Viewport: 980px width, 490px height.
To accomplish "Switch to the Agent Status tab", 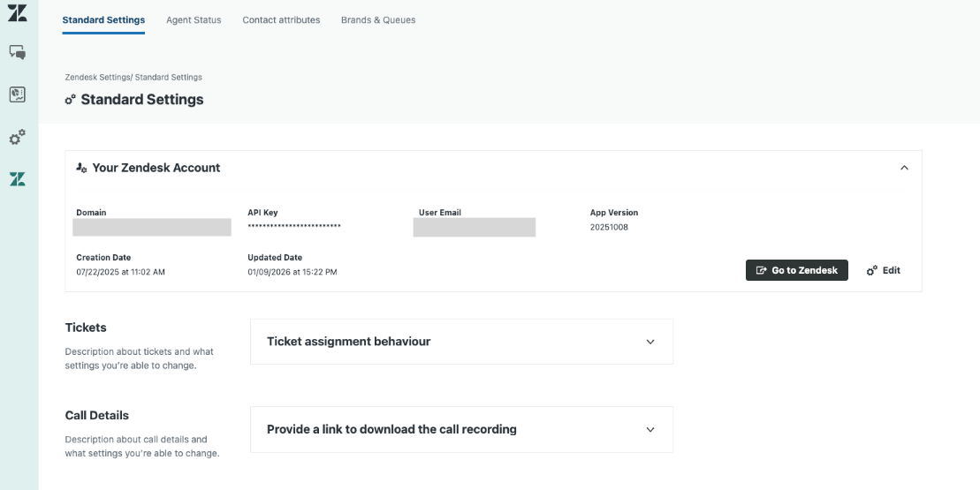I will coord(194,20).
